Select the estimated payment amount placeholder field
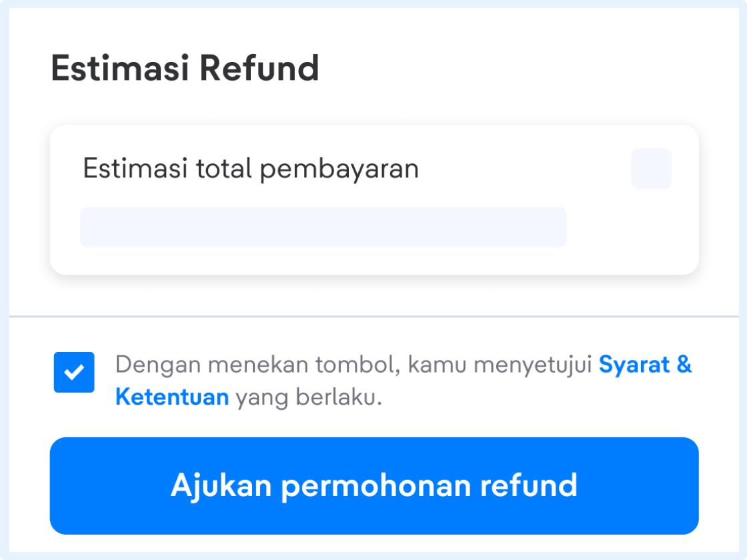 (323, 227)
